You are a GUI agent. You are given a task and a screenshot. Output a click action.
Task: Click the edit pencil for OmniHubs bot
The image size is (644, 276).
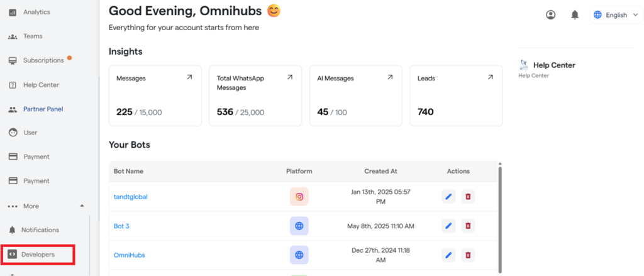tap(448, 255)
